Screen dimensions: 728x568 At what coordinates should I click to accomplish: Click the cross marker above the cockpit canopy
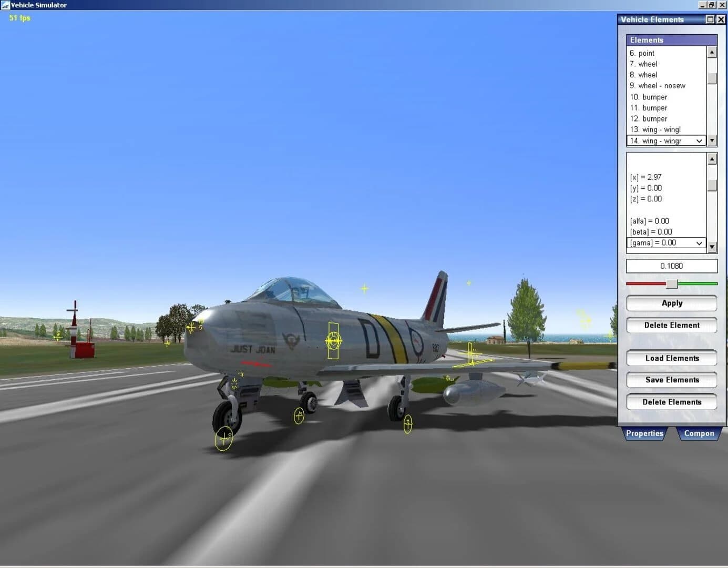tap(364, 288)
